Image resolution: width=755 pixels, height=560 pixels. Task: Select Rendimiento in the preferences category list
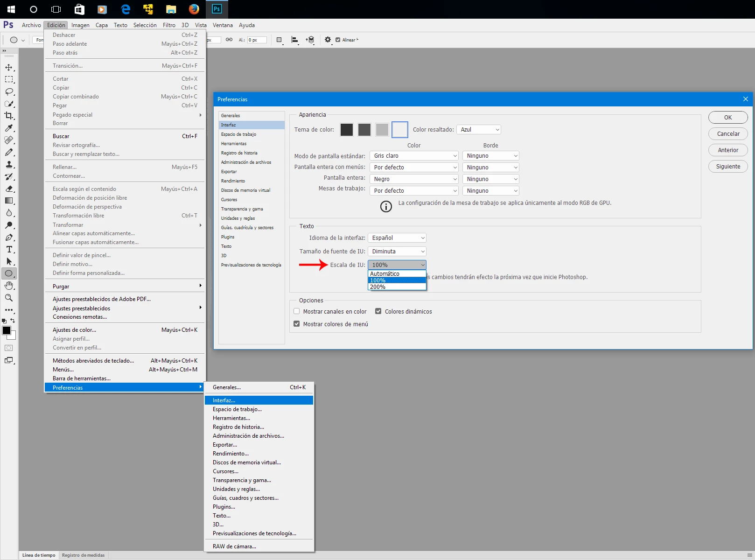[252, 181]
